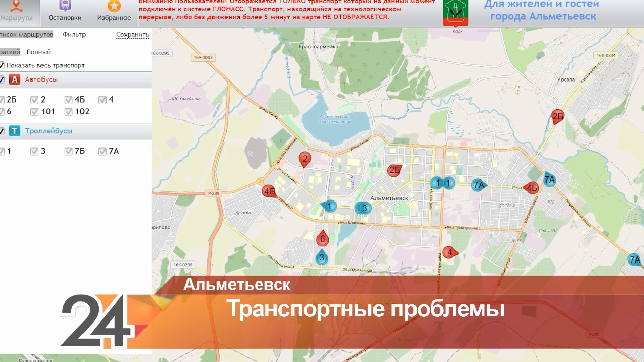Toggle trolleybus route 7Б checkbox
Viewport: 644px width, 362px height.
click(x=69, y=151)
